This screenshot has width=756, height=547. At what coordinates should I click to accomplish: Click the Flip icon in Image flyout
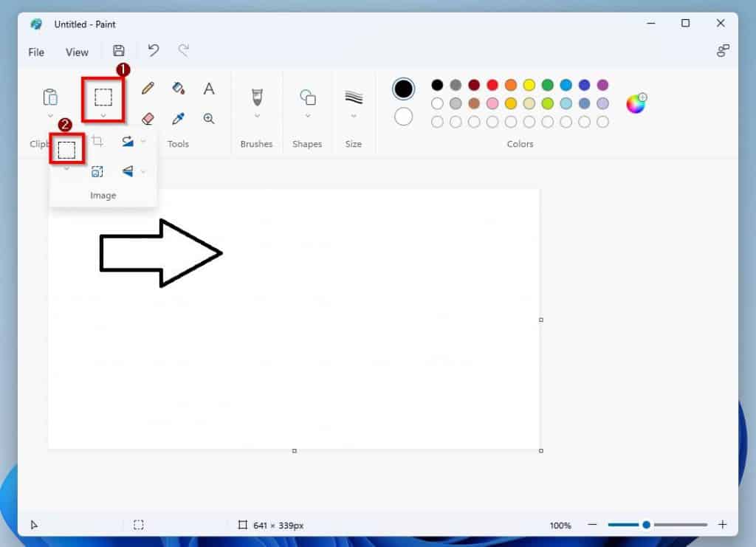(x=127, y=171)
